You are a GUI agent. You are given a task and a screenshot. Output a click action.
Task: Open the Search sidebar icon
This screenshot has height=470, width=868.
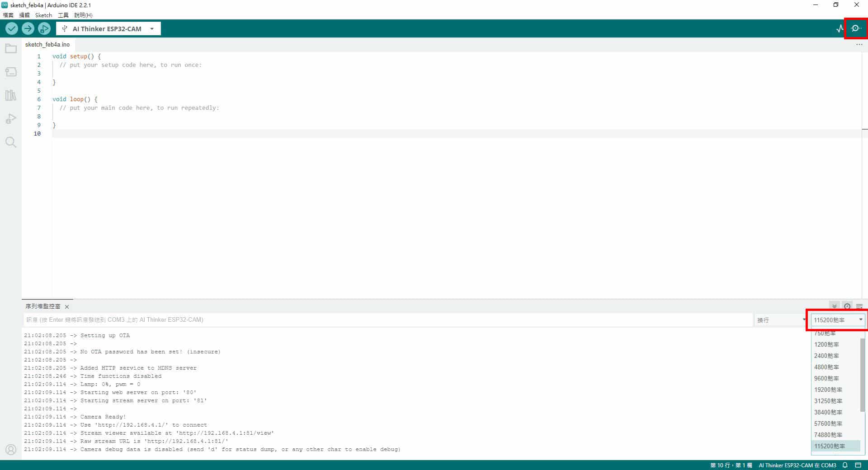(x=10, y=142)
